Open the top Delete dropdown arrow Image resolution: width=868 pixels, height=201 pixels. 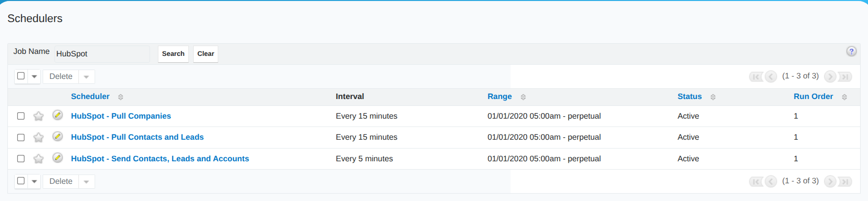coord(86,76)
